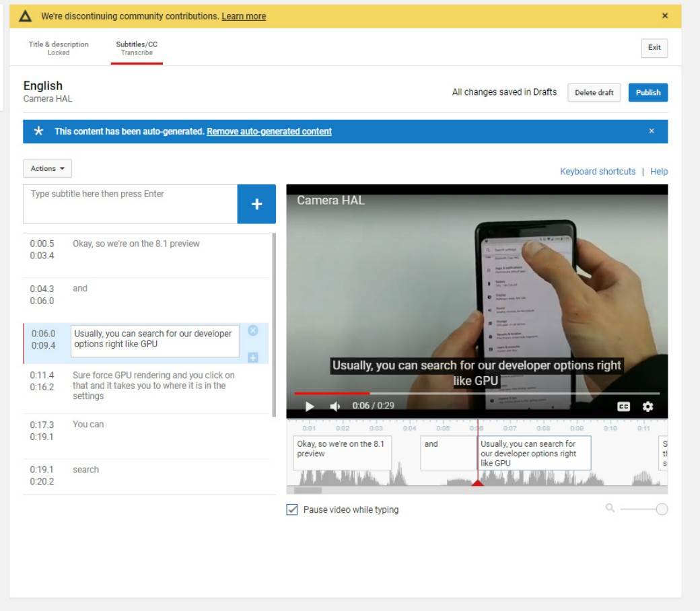The height and width of the screenshot is (611, 700).
Task: Publish the subtitle draft
Action: [x=647, y=92]
